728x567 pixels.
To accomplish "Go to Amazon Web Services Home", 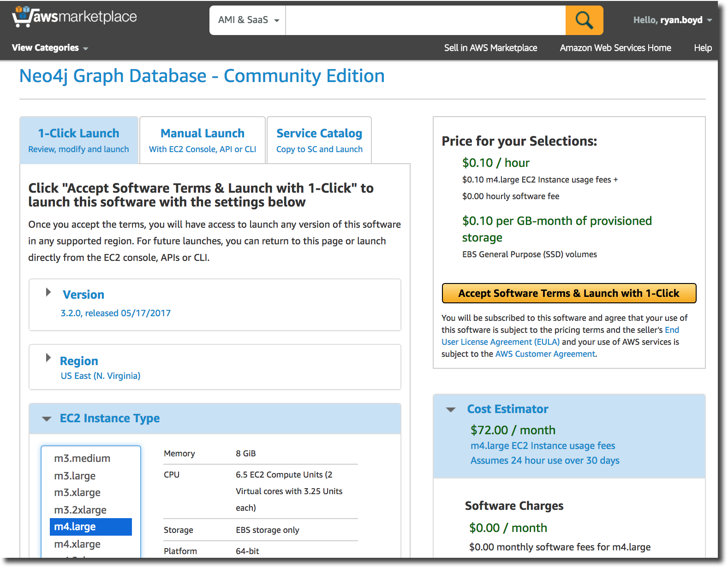I will tap(615, 47).
